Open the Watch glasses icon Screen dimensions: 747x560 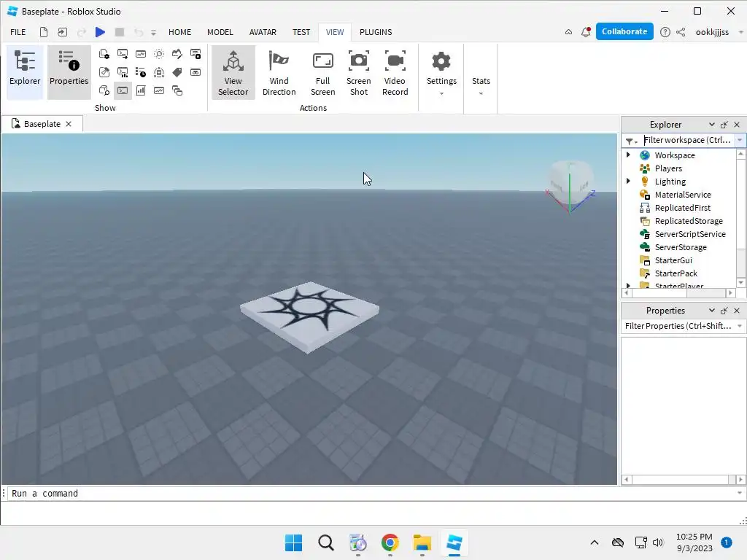196,72
